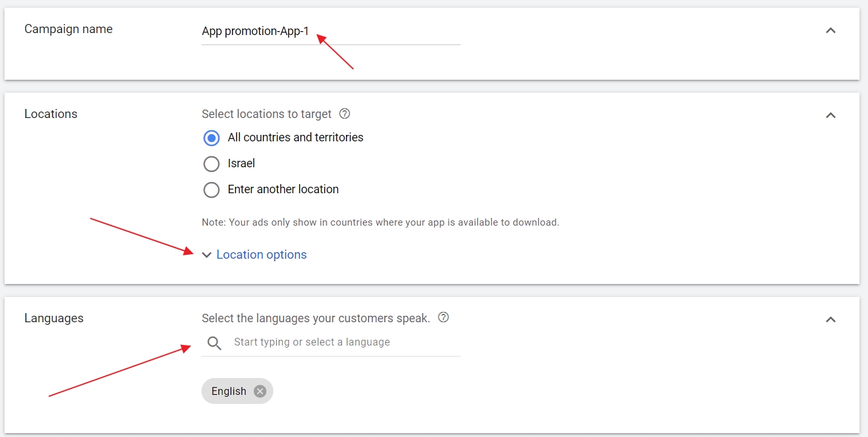Focus the language search input box
The height and width of the screenshot is (437, 868).
tap(343, 342)
